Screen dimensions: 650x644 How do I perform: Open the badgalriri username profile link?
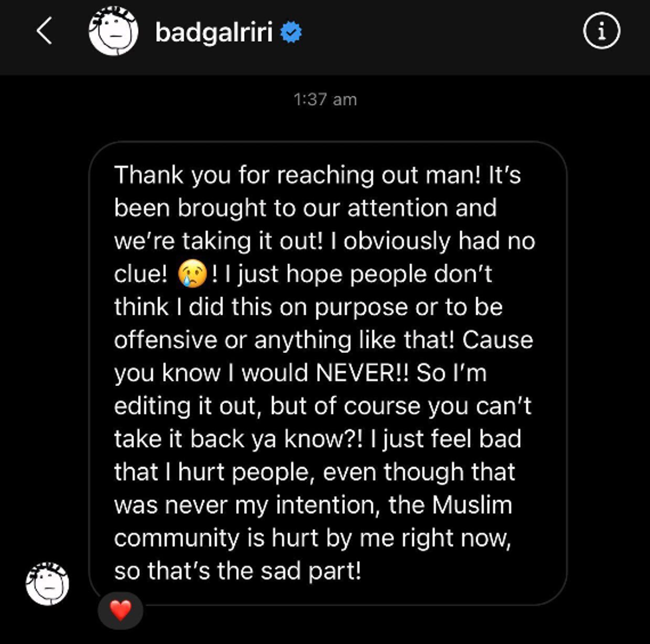pyautogui.click(x=214, y=32)
